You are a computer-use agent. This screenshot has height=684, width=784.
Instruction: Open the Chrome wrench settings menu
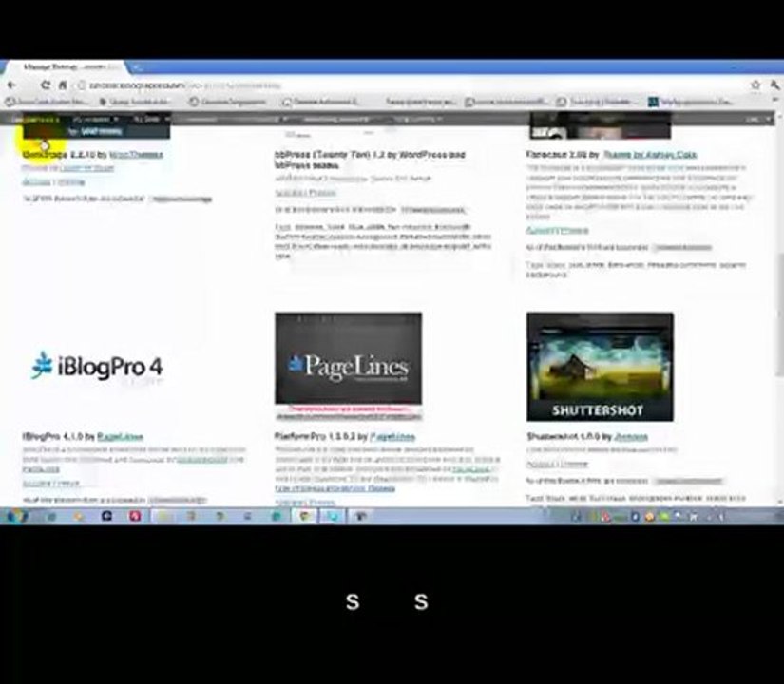775,85
